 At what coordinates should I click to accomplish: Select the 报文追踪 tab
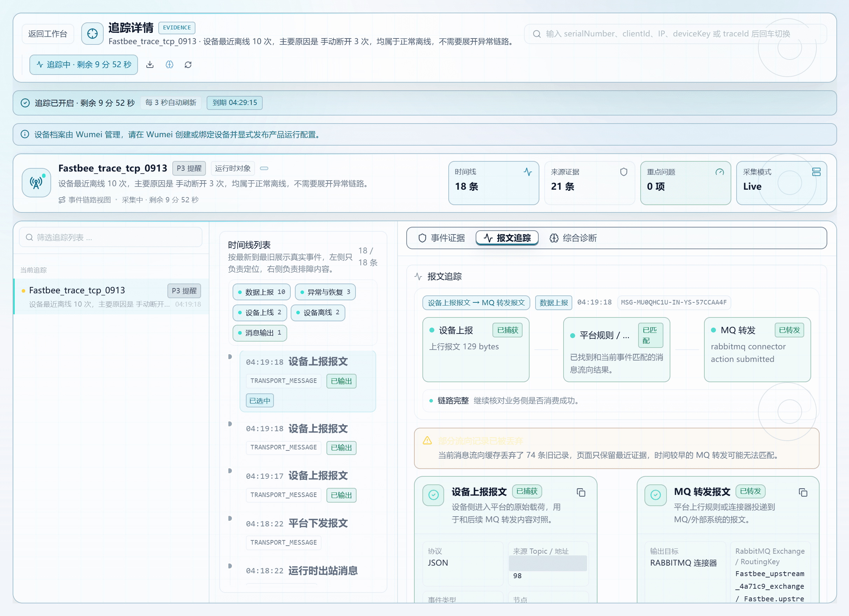(507, 238)
